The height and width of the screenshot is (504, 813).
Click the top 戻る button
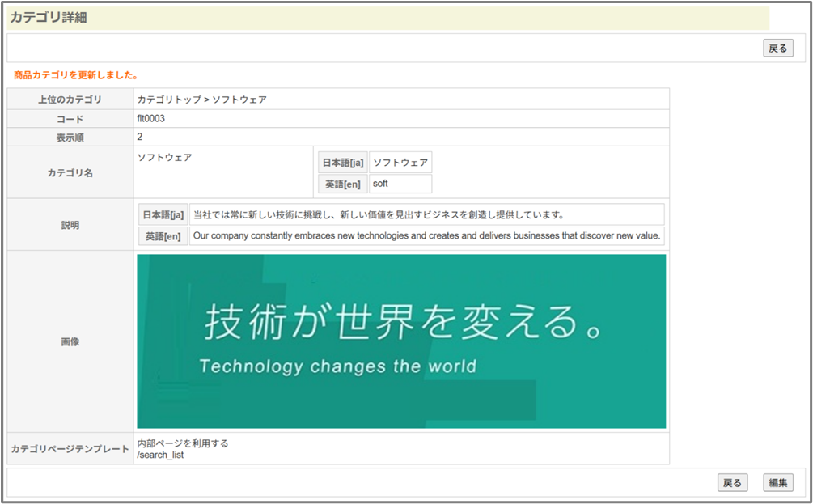click(777, 49)
